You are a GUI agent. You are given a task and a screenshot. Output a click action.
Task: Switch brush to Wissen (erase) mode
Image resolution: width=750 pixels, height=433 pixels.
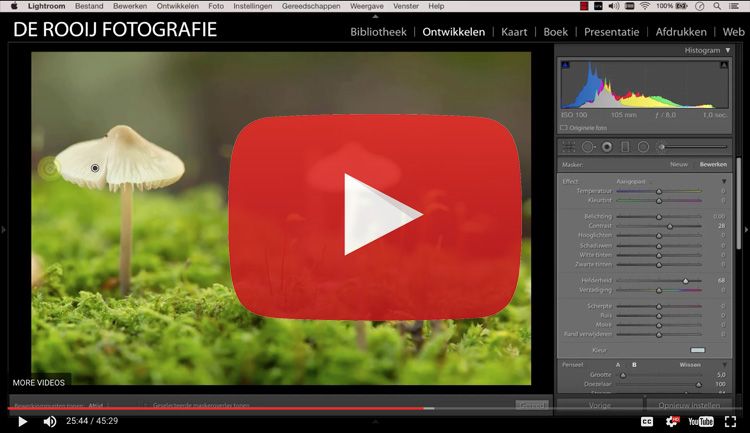[690, 365]
